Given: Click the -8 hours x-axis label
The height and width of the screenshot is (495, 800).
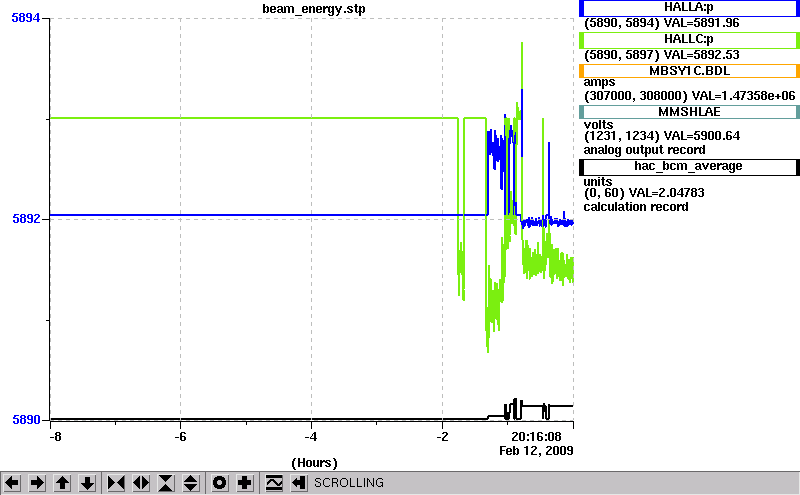Looking at the screenshot, I should coord(55,437).
